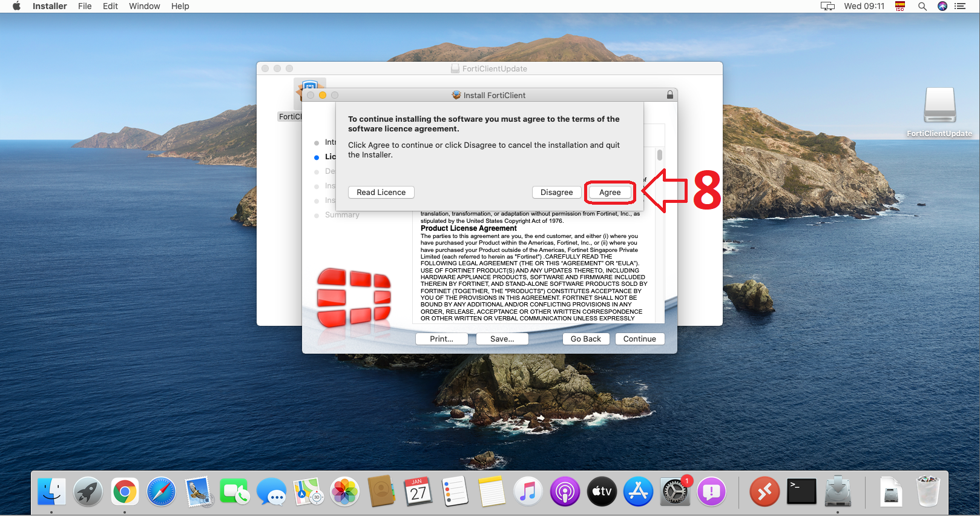The width and height of the screenshot is (980, 516).
Task: Open the Help menu
Action: click(x=180, y=6)
